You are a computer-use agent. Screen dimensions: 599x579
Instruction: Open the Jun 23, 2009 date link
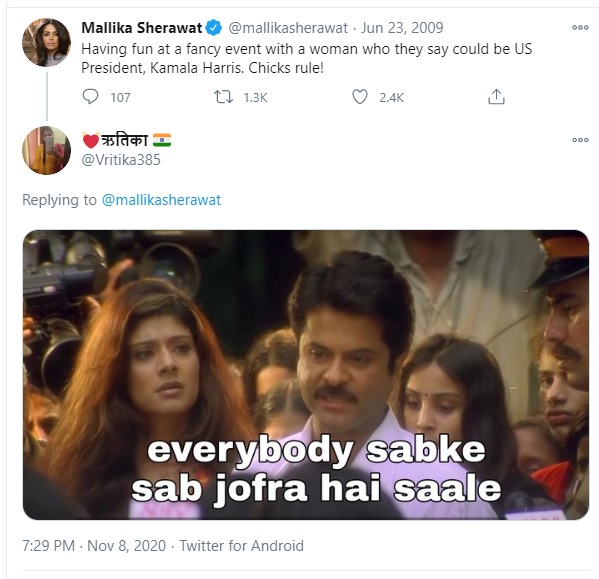click(402, 28)
